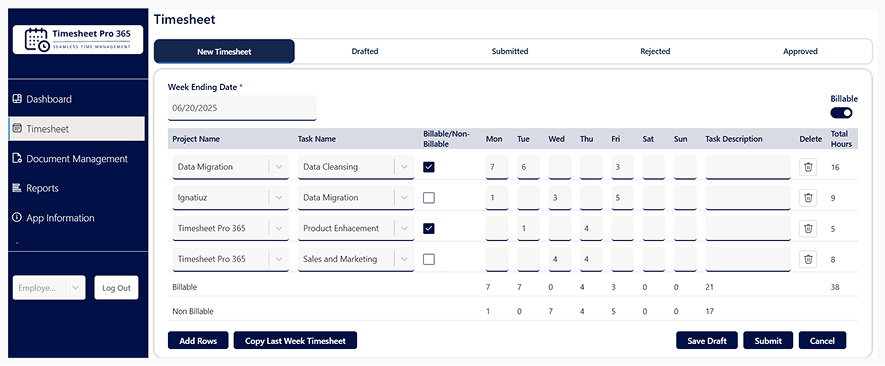Screen dimensions: 885x366
Task: Click the Timesheet Pro 365 calendar logo
Action: (37, 40)
